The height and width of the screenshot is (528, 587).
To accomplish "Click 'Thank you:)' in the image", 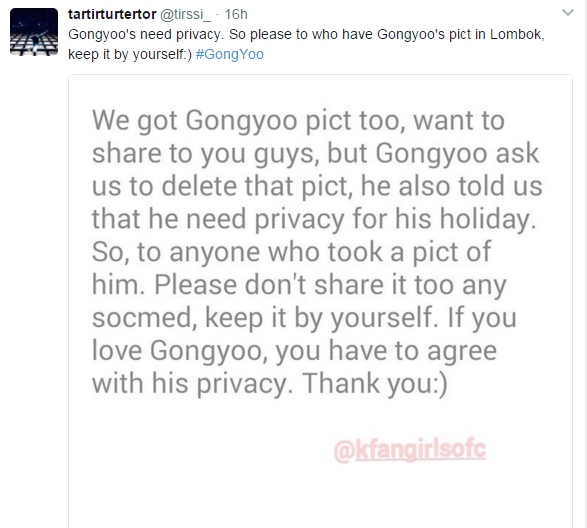I will [x=374, y=384].
